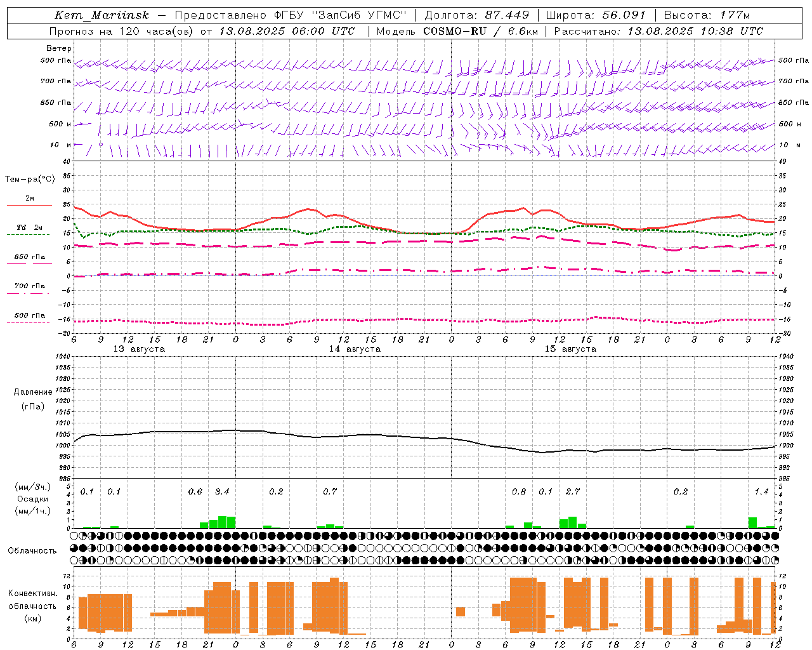Select the ФГБУ "ЗапСиб УГМС" provider text
Image resolution: width=812 pixels, height=650 pixels.
(339, 15)
